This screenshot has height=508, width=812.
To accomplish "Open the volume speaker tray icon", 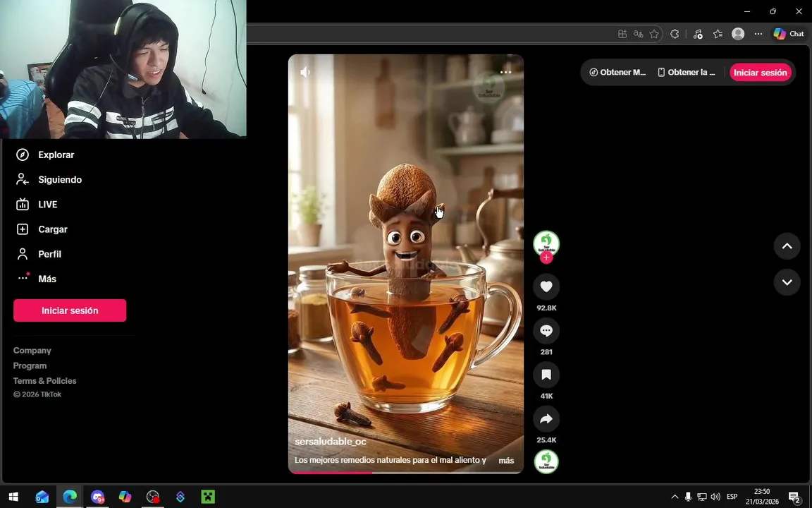I will (715, 497).
